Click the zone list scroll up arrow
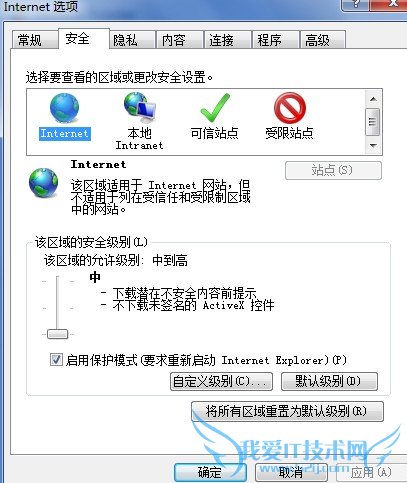The image size is (407, 483). pos(373,99)
